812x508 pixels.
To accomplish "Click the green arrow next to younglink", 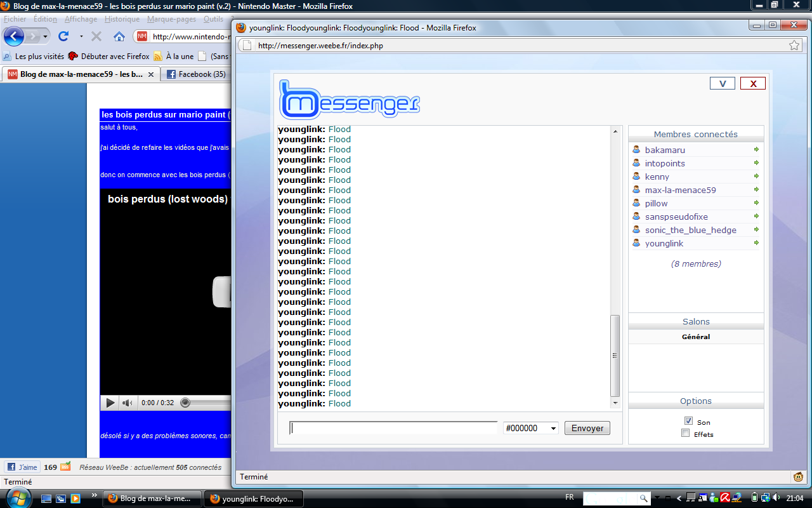I will [x=756, y=243].
